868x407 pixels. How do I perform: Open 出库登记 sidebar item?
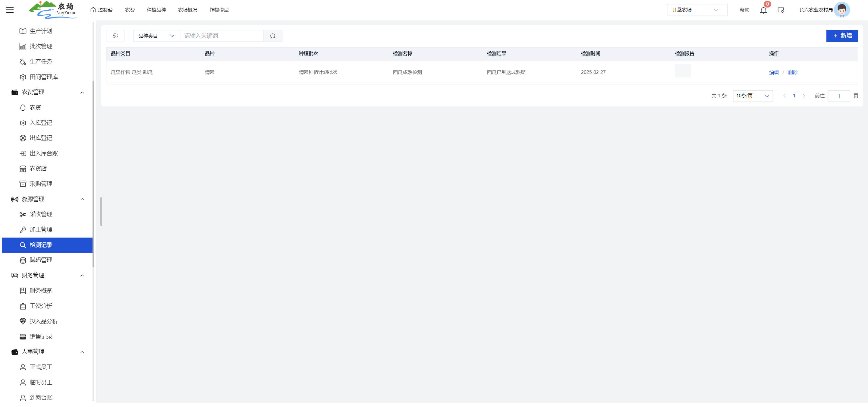tap(40, 138)
